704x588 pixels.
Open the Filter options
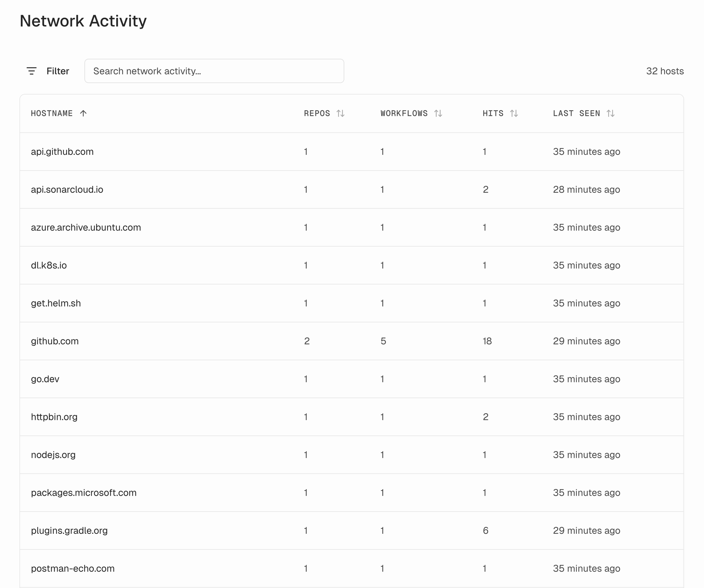(x=58, y=71)
